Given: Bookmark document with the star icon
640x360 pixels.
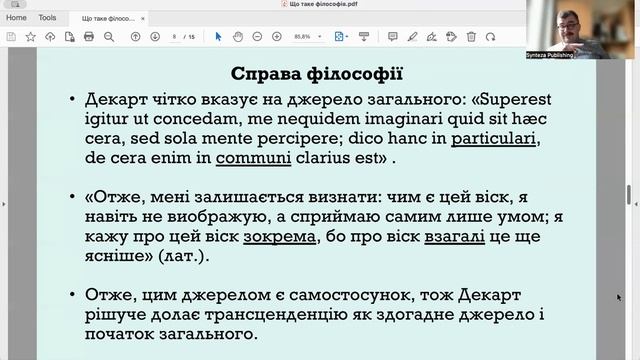Looking at the screenshot, I should 31,37.
